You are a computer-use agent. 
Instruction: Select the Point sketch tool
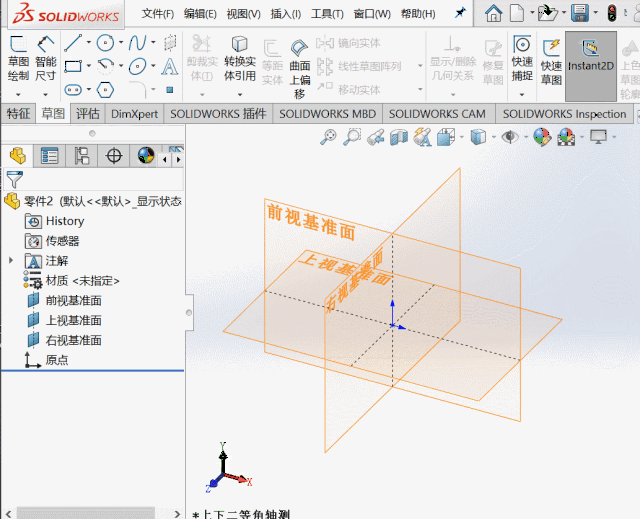click(x=170, y=90)
